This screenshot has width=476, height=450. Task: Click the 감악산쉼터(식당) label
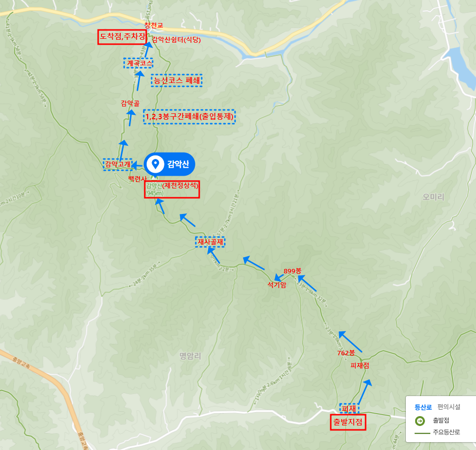pyautogui.click(x=176, y=39)
